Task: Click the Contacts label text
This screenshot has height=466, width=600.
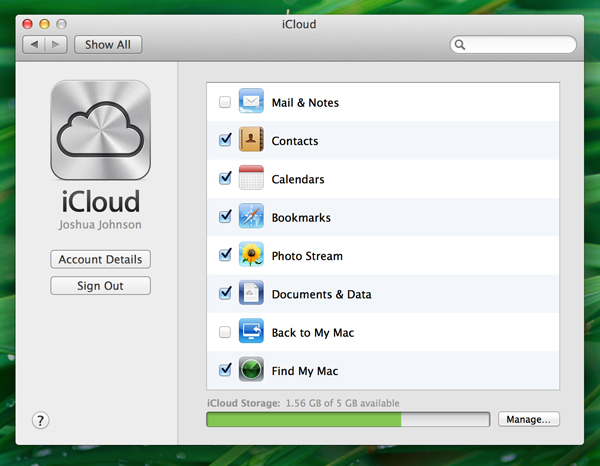Action: tap(295, 141)
